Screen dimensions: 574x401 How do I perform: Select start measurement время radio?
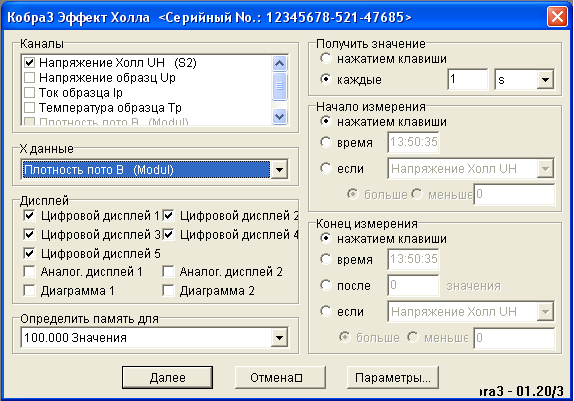coord(326,142)
